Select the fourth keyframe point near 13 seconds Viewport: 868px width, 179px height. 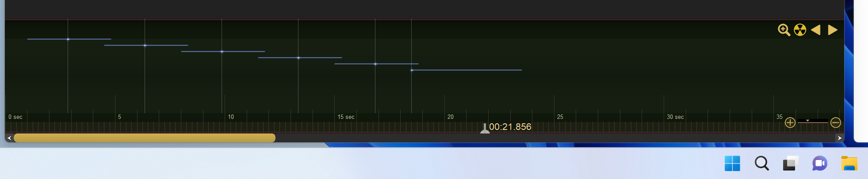pos(298,58)
